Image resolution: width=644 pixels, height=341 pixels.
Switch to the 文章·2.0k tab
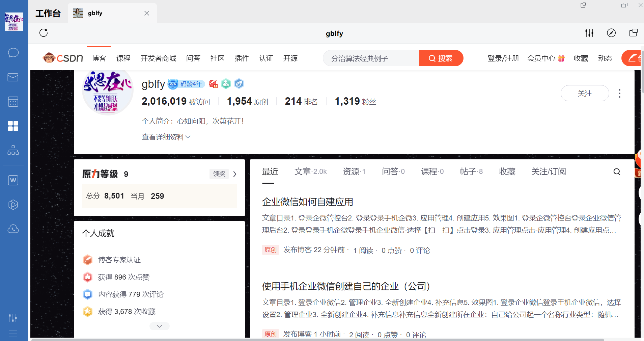pos(310,172)
